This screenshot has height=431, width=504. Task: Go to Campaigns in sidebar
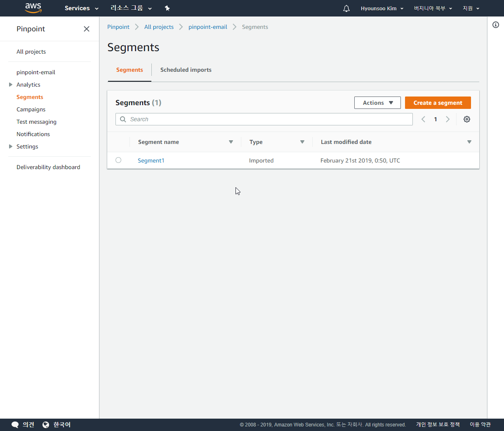31,109
